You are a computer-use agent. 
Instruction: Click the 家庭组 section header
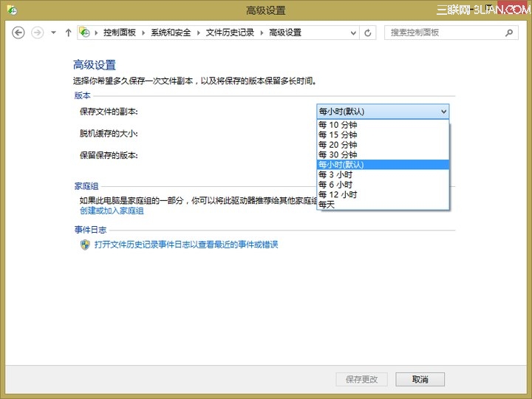86,186
